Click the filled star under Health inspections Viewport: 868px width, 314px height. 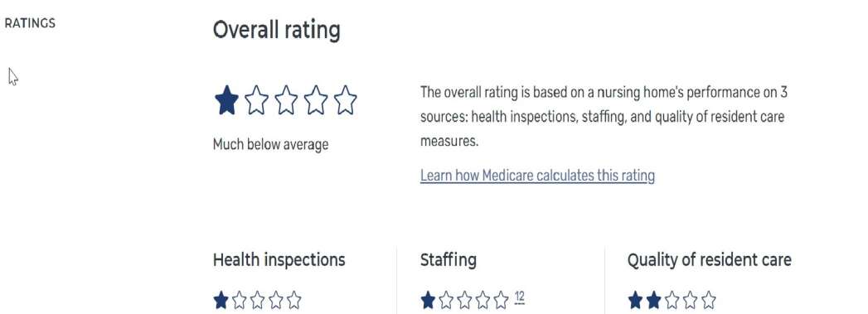click(221, 301)
